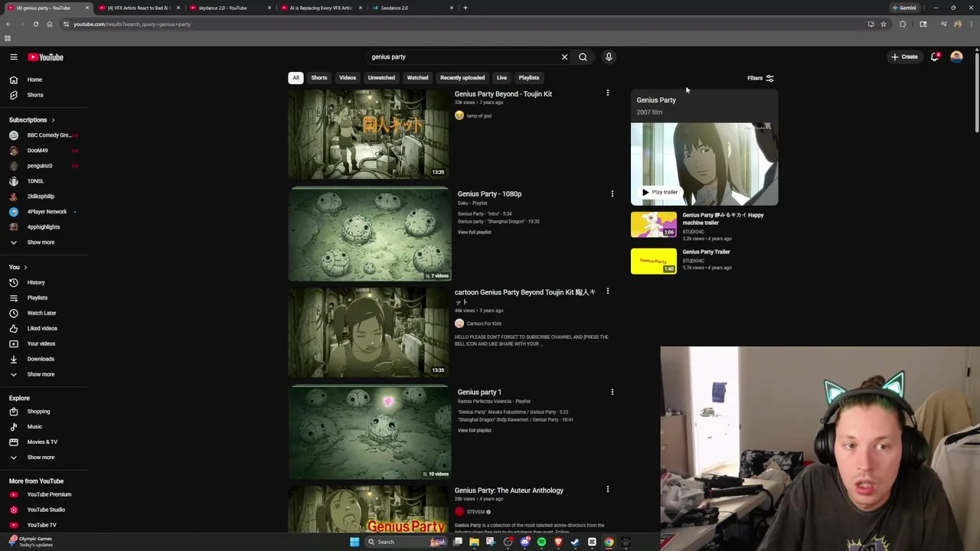Select the All filter chip

click(296, 77)
